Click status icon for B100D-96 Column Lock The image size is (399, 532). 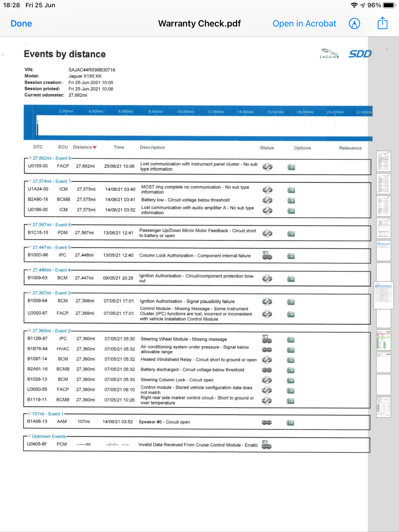[267, 256]
